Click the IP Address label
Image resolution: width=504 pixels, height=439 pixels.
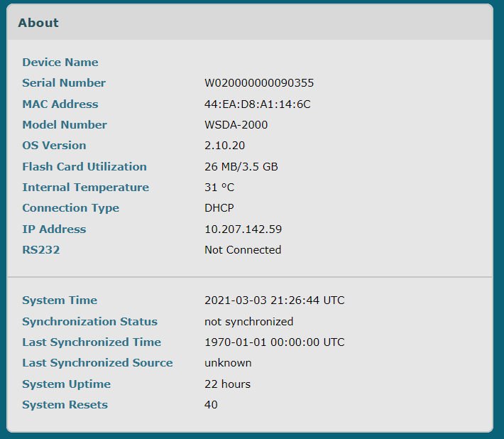[54, 229]
